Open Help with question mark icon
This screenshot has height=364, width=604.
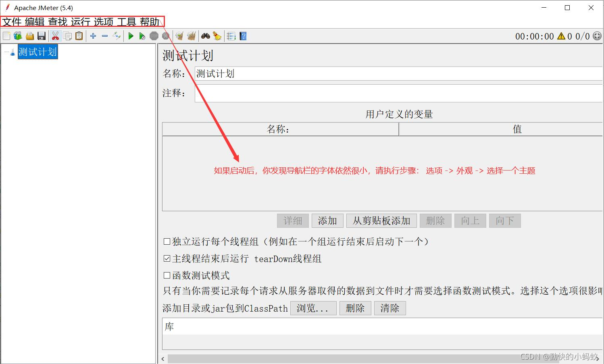tap(243, 36)
